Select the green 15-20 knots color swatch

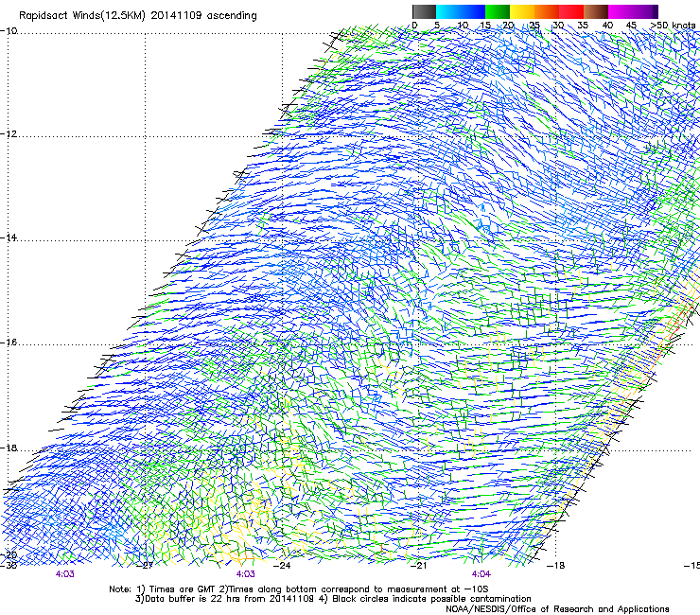(x=498, y=11)
